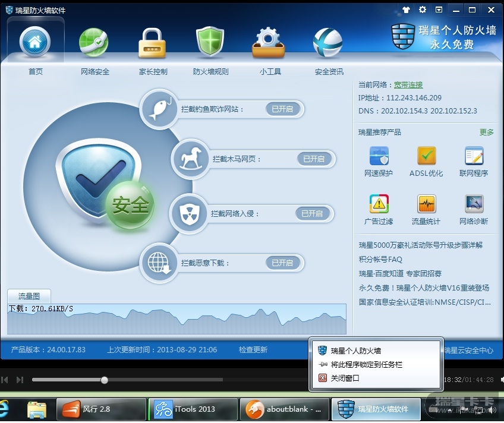
Task: Launch the 网络诊断 tool icon
Action: coord(474,204)
